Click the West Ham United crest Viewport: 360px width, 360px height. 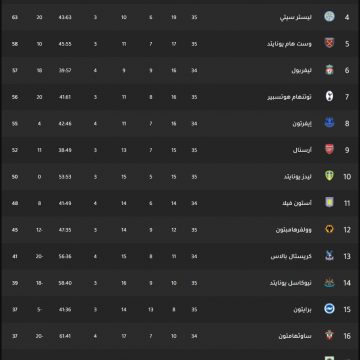(x=329, y=43)
